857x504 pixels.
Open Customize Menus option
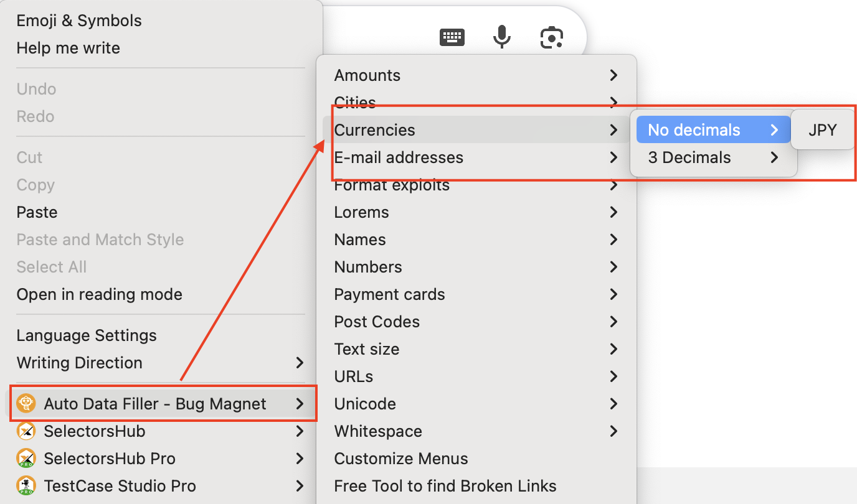coord(401,459)
